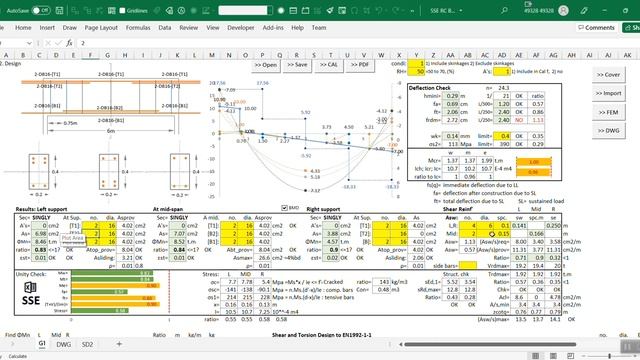Click the Enter checkmark icon in formula bar
The height and width of the screenshot is (360, 640).
(58, 43)
